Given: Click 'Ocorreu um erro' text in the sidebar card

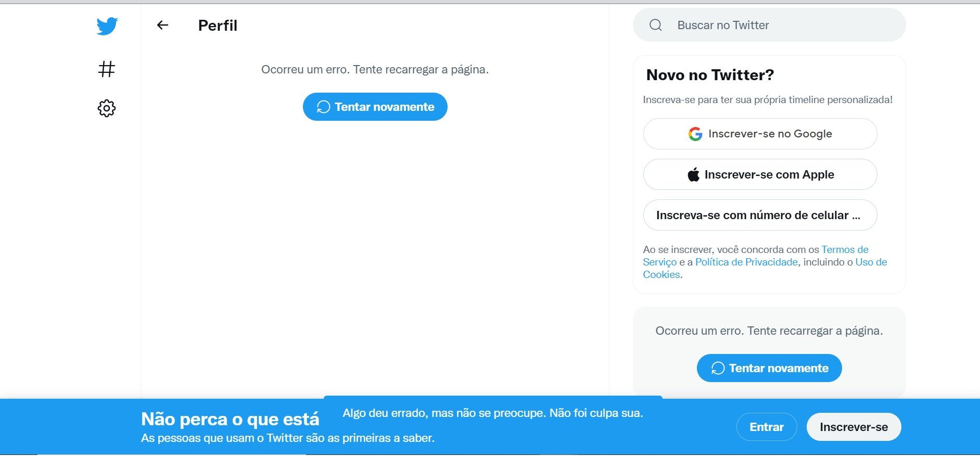Looking at the screenshot, I should [x=769, y=331].
